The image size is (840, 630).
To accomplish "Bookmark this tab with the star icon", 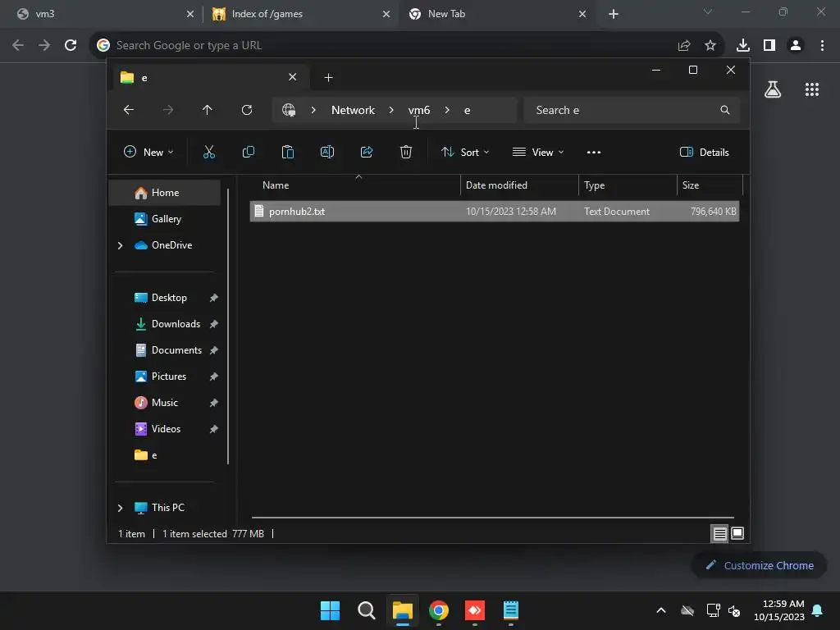I will [x=710, y=45].
